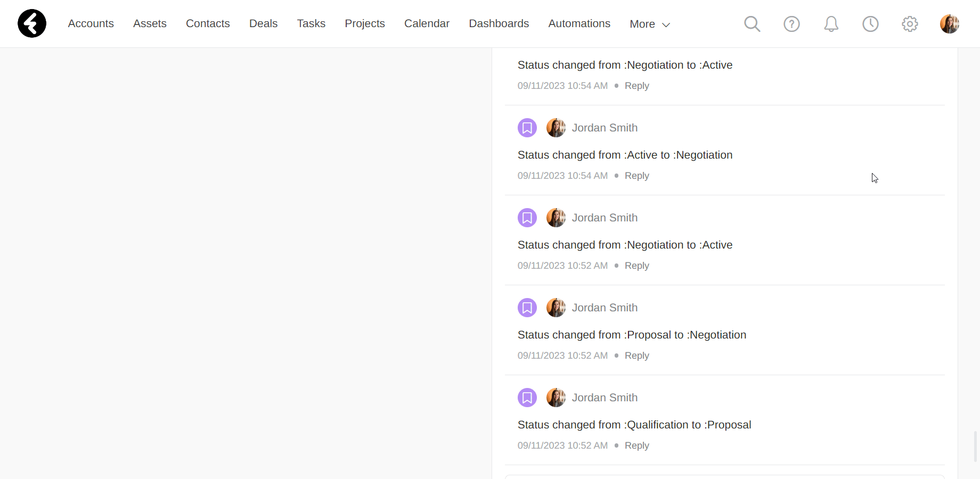Viewport: 980px width, 479px height.
Task: Reply to the 10:52 AM Negotiation to Active entry
Action: point(636,266)
